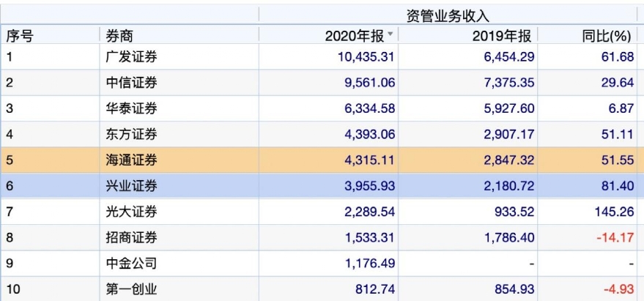
Task: Select 光大证券 broker cell
Action: [131, 212]
